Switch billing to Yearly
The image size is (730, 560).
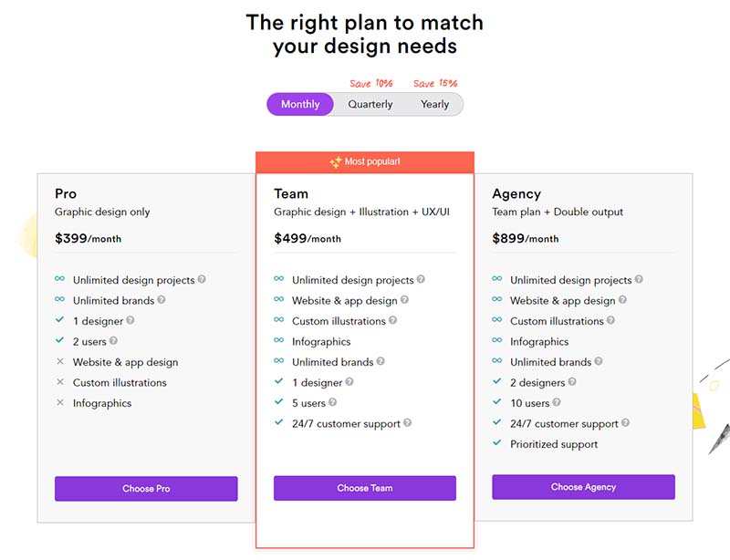click(x=435, y=104)
